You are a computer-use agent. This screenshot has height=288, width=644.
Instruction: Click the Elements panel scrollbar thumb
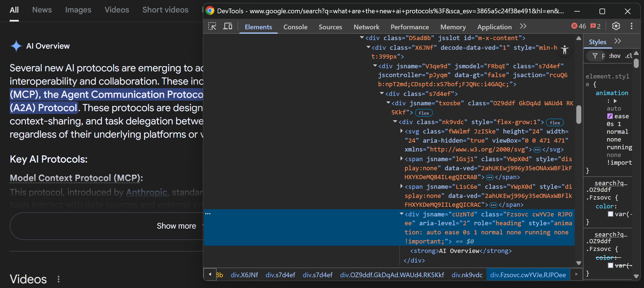point(579,114)
